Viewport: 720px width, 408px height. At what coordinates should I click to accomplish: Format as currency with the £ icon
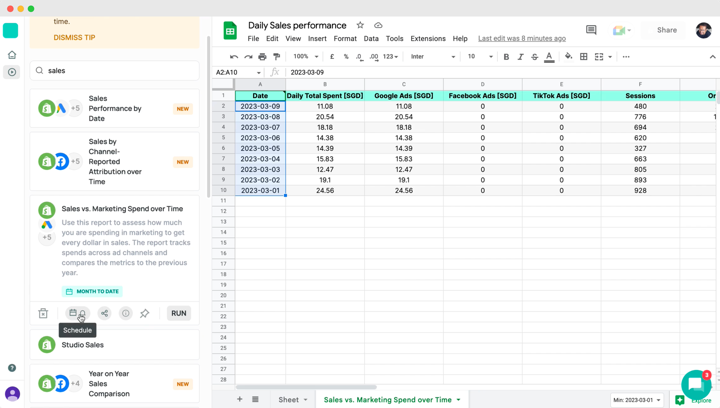point(332,56)
